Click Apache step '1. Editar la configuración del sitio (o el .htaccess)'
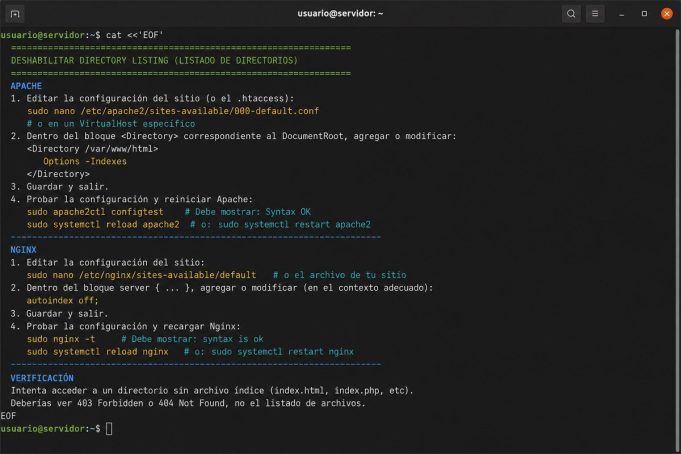The width and height of the screenshot is (681, 454). (x=152, y=99)
